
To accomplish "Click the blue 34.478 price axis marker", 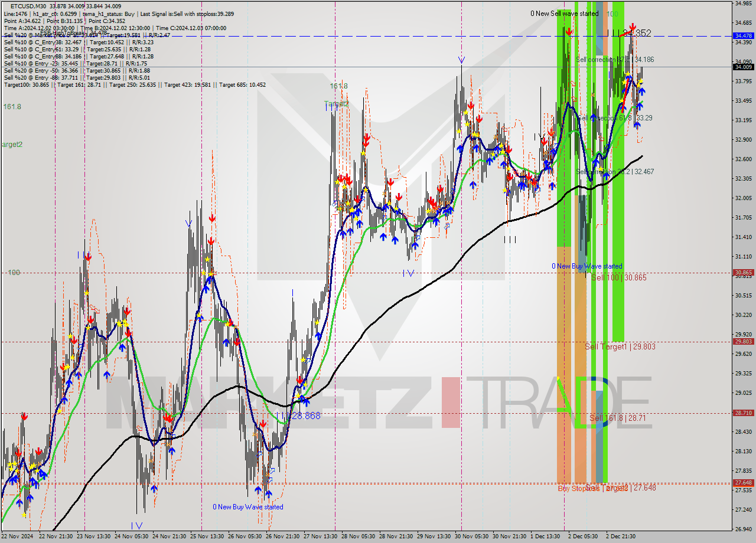I will coord(743,36).
